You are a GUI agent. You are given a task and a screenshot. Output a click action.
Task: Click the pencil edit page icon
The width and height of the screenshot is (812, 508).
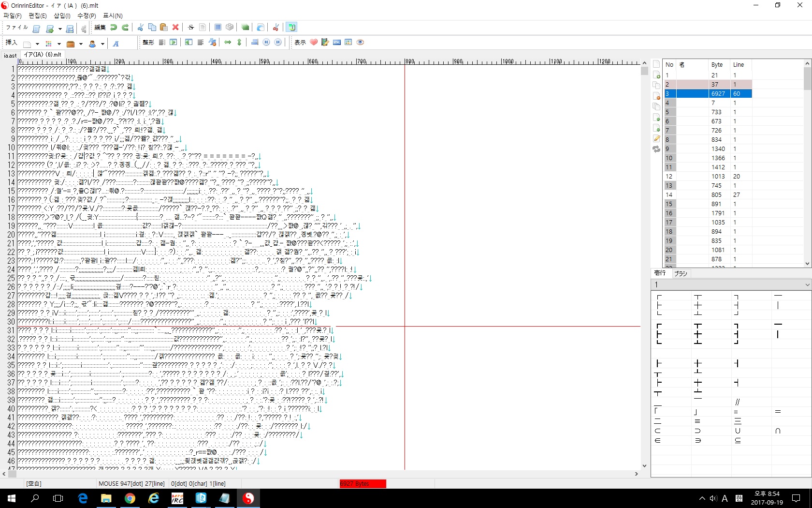(x=656, y=139)
